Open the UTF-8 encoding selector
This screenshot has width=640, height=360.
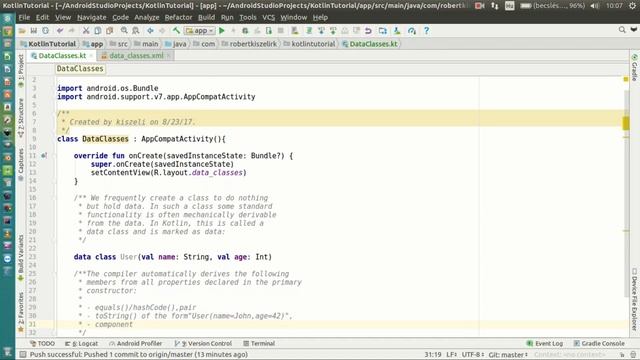pyautogui.click(x=473, y=354)
